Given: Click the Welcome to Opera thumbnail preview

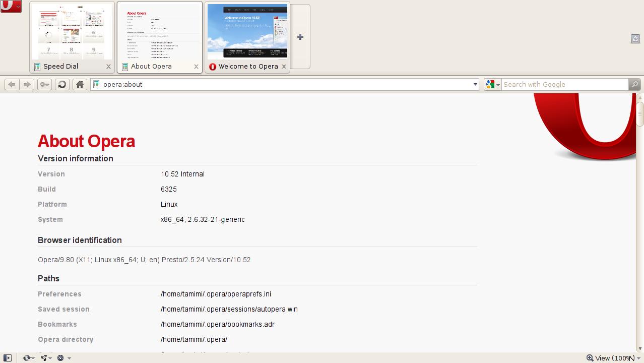Looking at the screenshot, I should point(247,32).
